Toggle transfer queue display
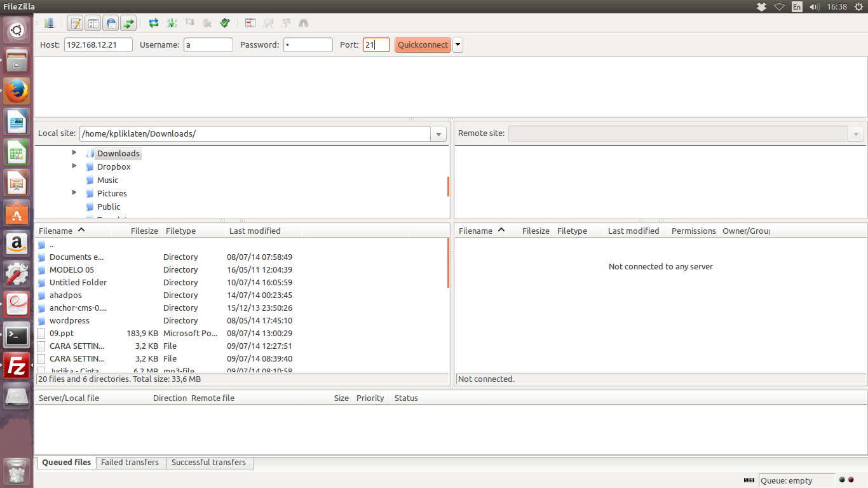Screen dimensions: 868x488 pyautogui.click(x=128, y=24)
